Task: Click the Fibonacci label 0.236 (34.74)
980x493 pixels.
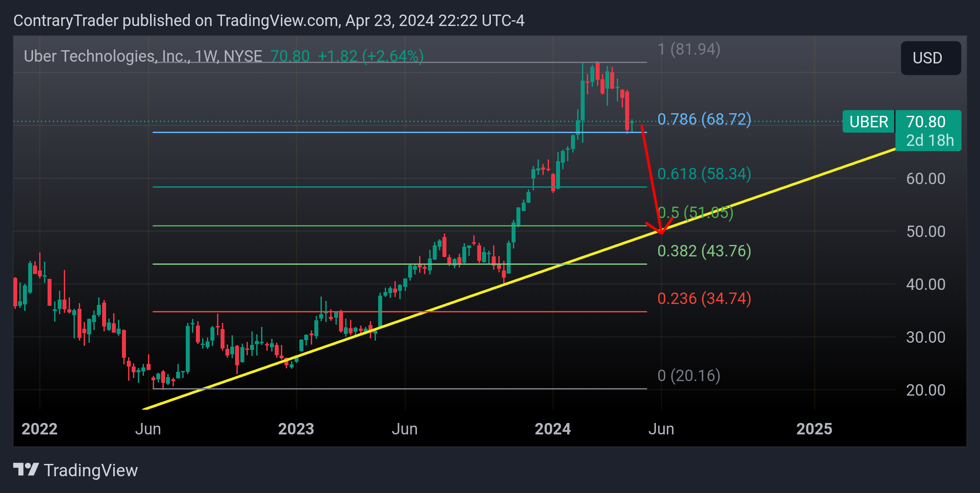Action: (x=704, y=299)
